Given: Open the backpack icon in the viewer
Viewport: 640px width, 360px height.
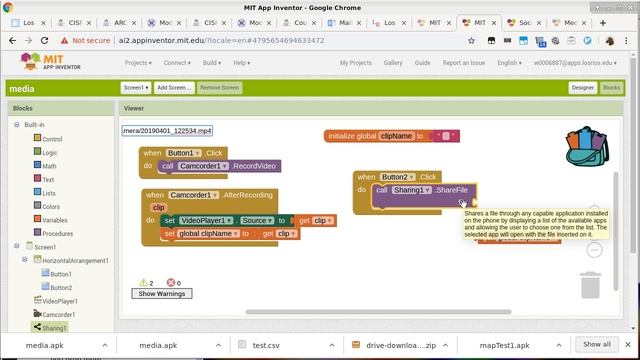Looking at the screenshot, I should (x=587, y=147).
